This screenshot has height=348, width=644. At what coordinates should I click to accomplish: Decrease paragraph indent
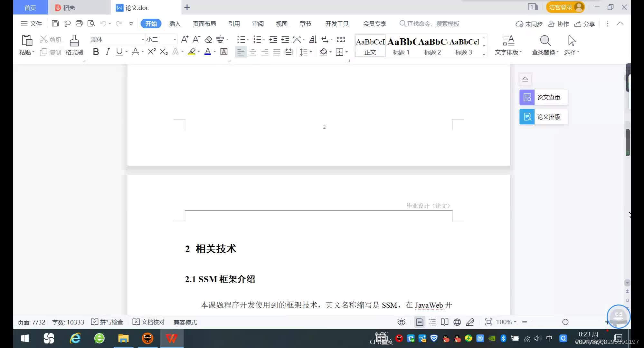(x=273, y=39)
